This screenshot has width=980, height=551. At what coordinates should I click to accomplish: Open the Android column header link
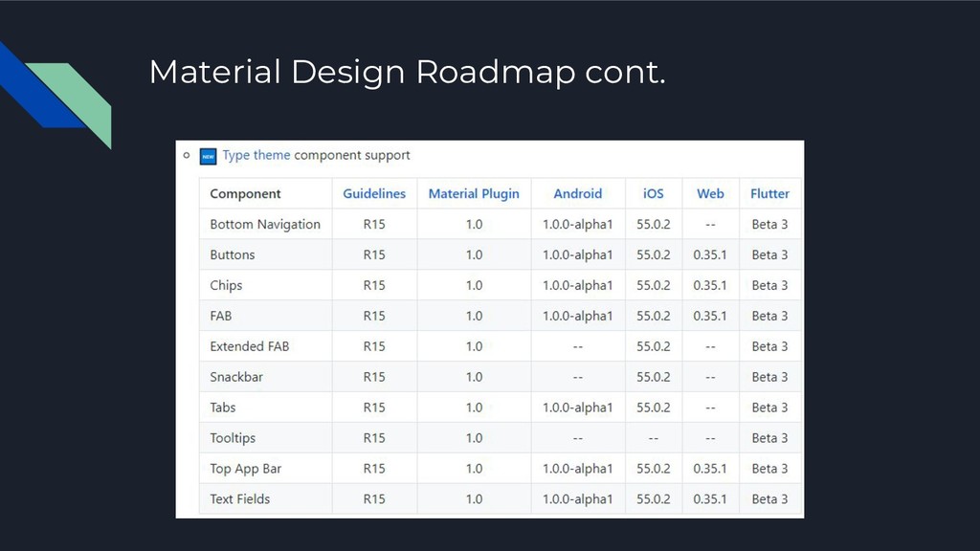point(577,193)
